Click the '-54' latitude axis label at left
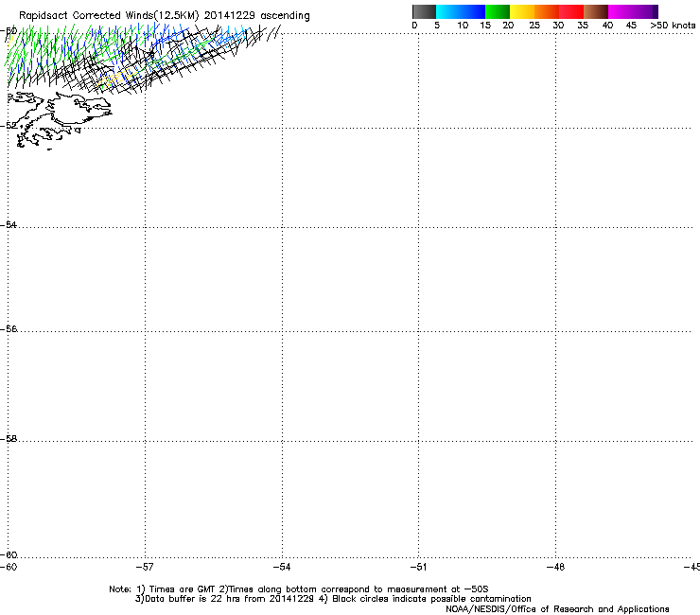 (9, 224)
